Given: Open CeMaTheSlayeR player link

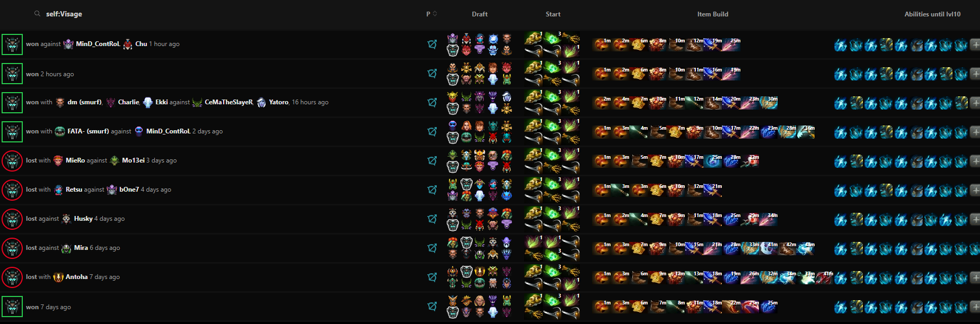Looking at the screenshot, I should 228,102.
